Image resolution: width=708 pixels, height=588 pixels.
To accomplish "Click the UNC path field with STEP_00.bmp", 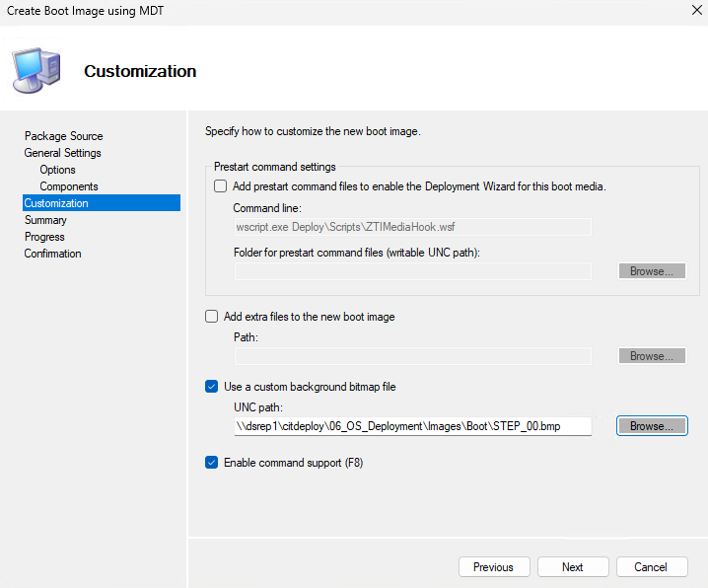I will [x=412, y=426].
